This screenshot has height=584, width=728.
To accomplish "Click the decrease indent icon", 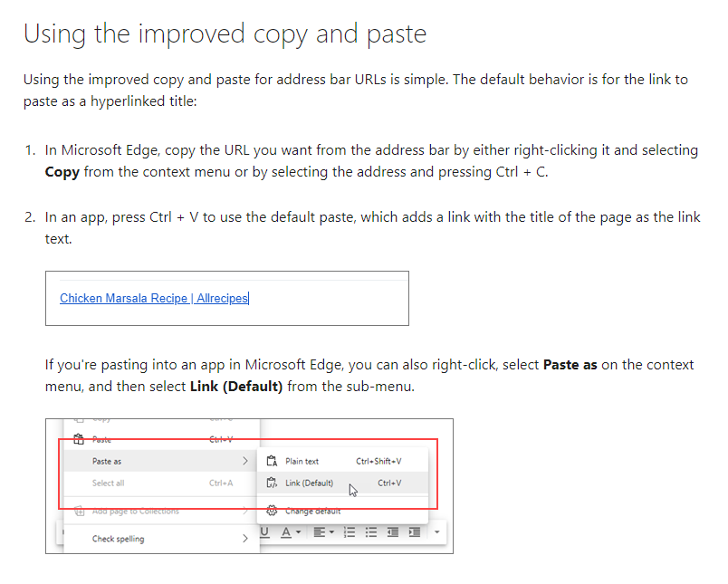I will [x=393, y=532].
